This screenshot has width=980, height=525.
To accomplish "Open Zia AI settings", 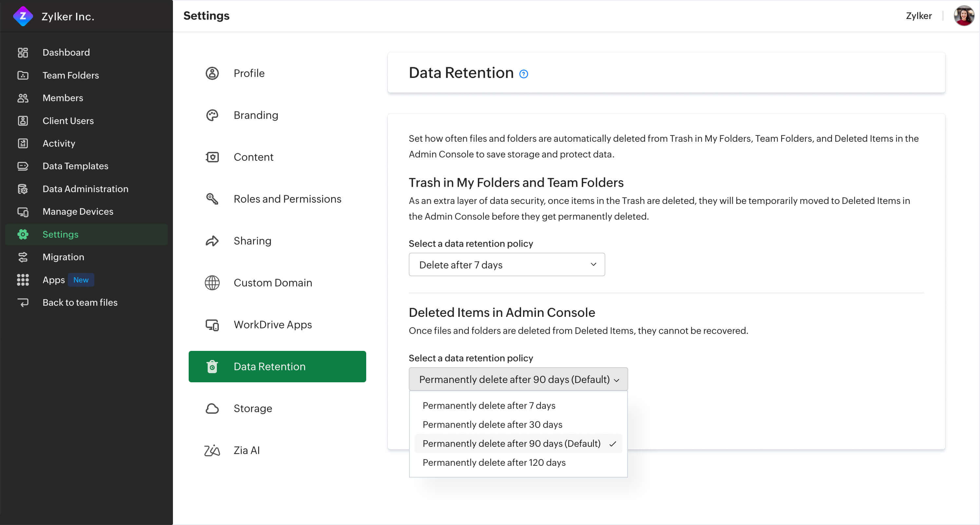I will pos(246,450).
